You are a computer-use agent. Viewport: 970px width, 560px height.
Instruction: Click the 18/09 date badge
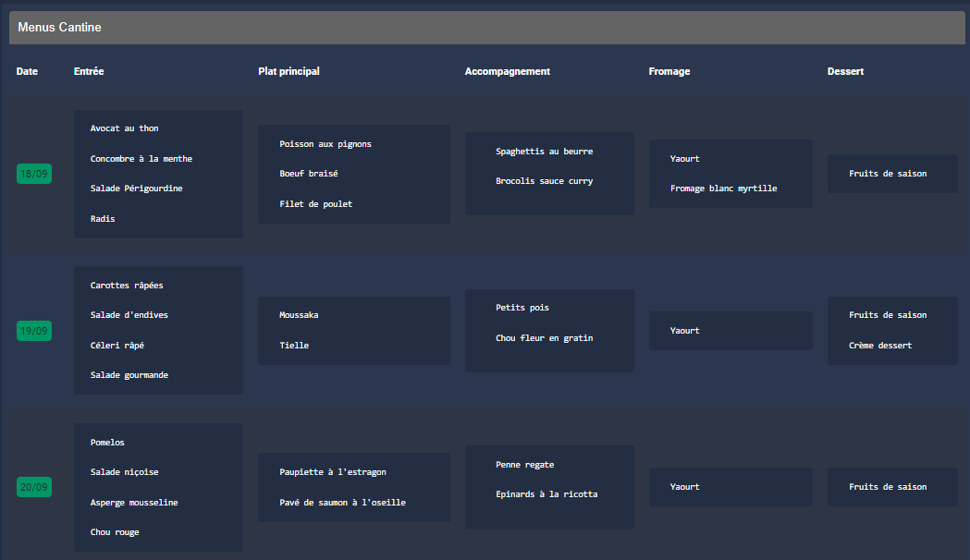34,174
